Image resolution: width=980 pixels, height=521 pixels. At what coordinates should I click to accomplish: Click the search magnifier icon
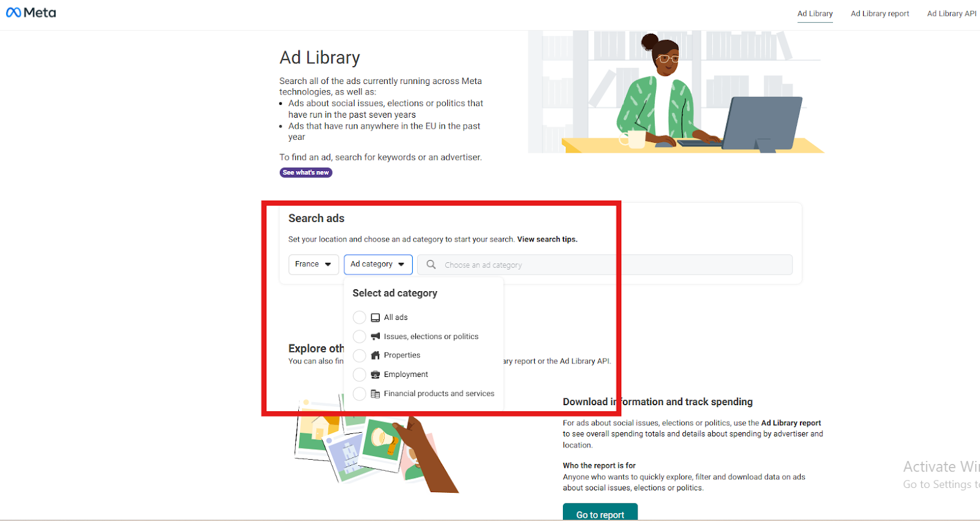[x=431, y=264]
